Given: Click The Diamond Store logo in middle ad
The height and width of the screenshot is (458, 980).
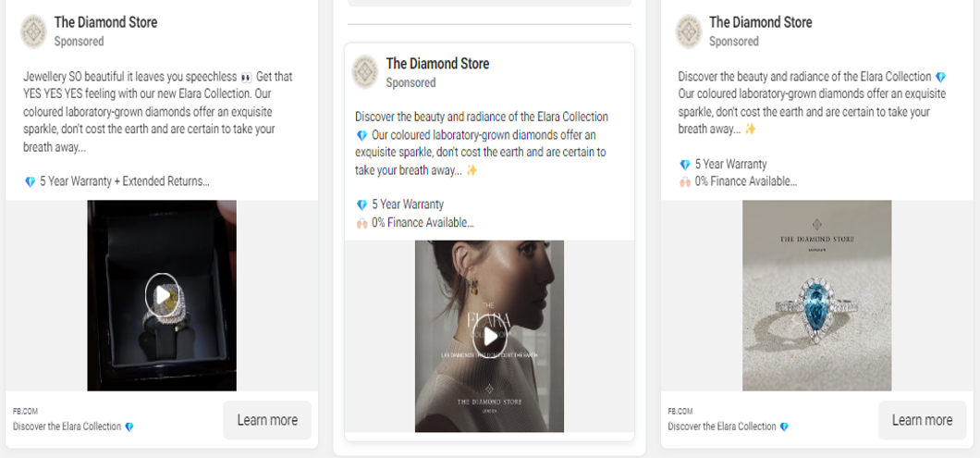Looking at the screenshot, I should pos(365,72).
